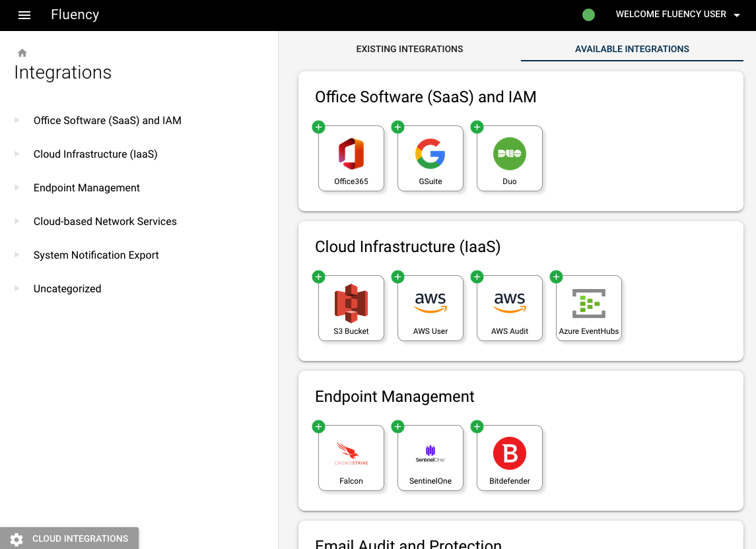Image resolution: width=756 pixels, height=549 pixels.
Task: Select Cloud Infrastructure (IaaS) in sidebar
Action: (96, 154)
